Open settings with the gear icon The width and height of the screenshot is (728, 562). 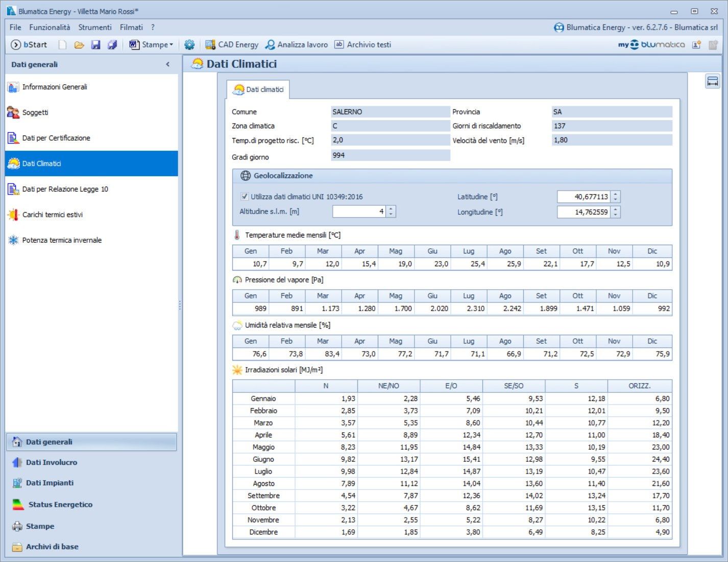pos(189,45)
